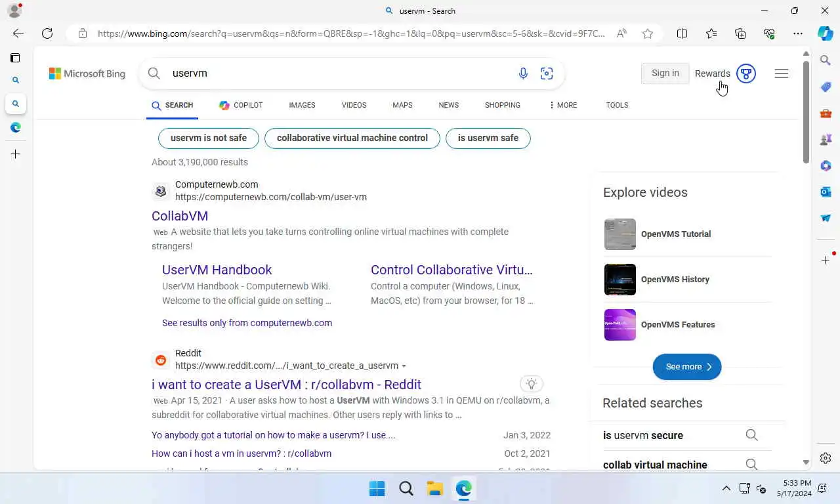Screen dimensions: 840x504
Task: Add a new tab with plus icon
Action: pos(16,154)
